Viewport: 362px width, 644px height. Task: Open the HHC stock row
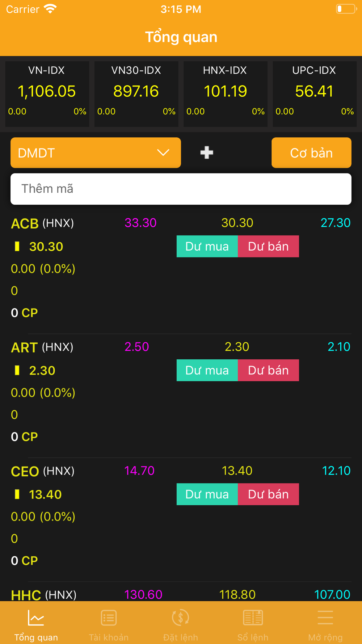coord(26,595)
